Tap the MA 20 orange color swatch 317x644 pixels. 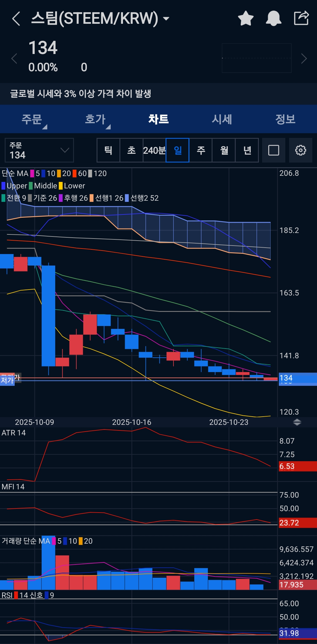pyautogui.click(x=59, y=173)
